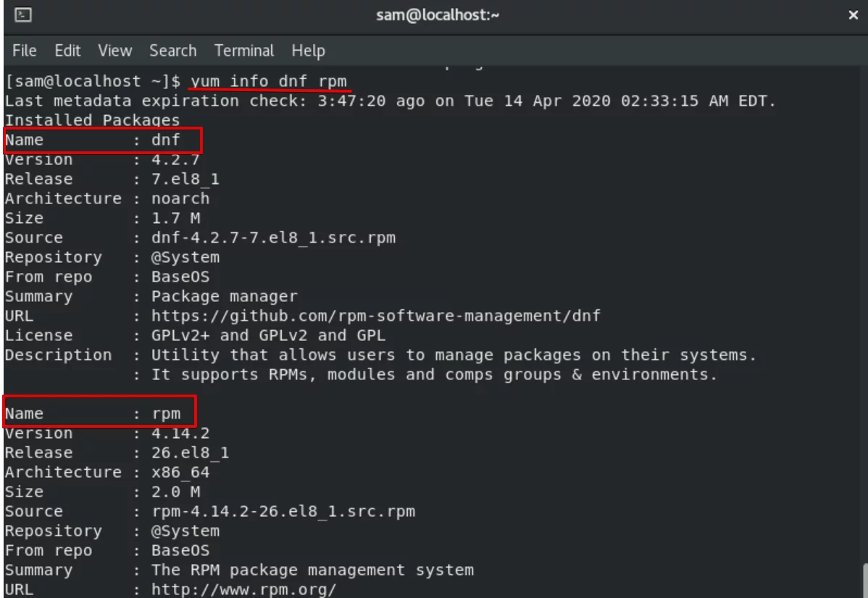Click architecture value 'noarch'
The width and height of the screenshot is (868, 598).
180,198
